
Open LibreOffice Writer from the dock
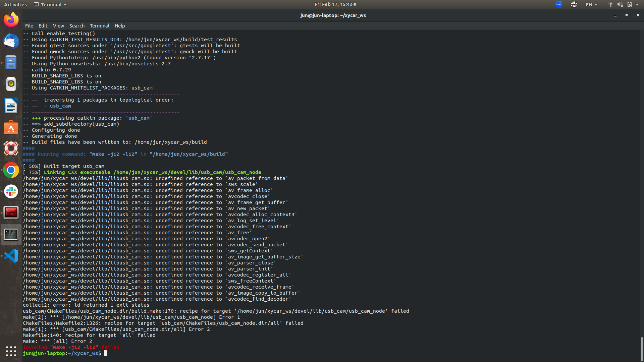pos(11,106)
